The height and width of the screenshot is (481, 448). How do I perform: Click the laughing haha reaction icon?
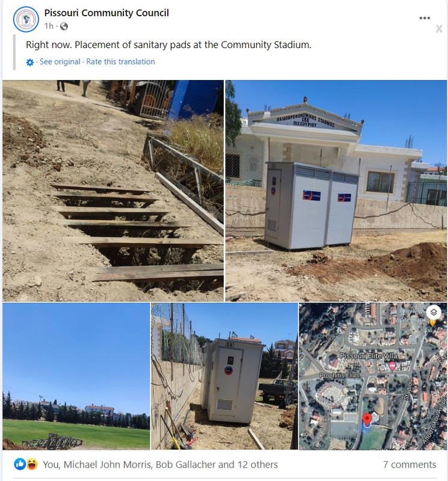pos(32,464)
